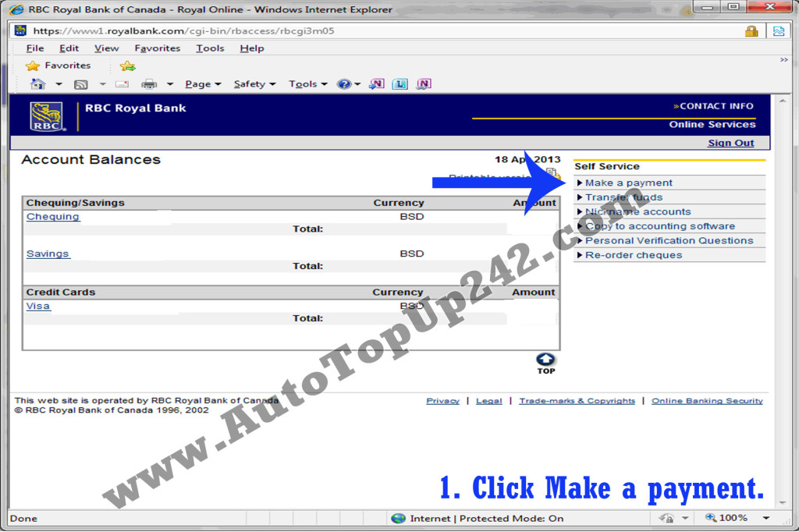Screen dimensions: 799x532
Task: Click the blue L Lync toolbar icon
Action: (400, 84)
